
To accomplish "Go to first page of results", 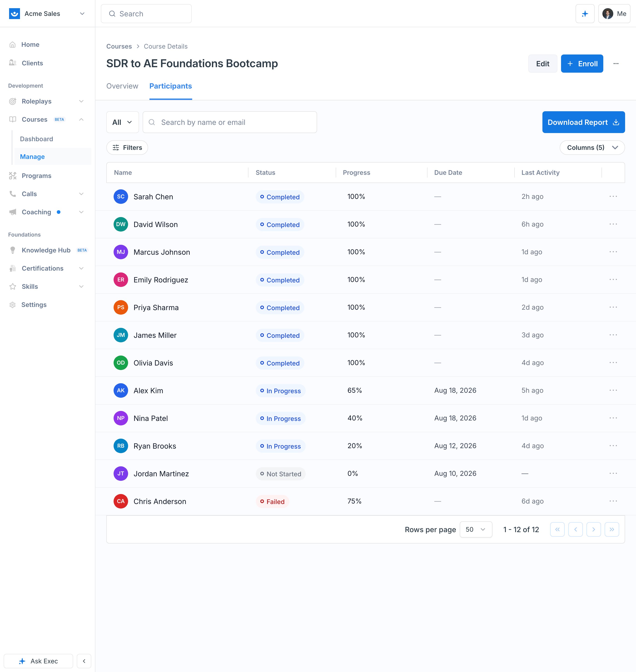I will click(x=557, y=529).
